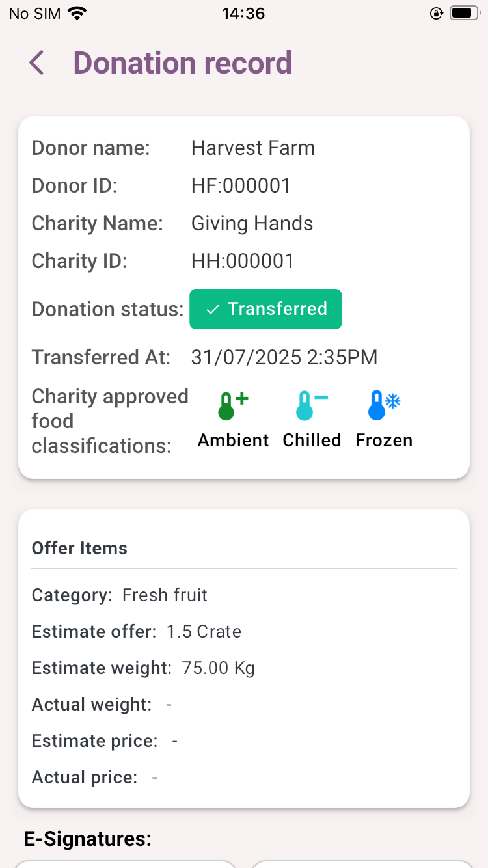The width and height of the screenshot is (488, 868).
Task: Tap the rotation lock status icon
Action: click(x=436, y=14)
